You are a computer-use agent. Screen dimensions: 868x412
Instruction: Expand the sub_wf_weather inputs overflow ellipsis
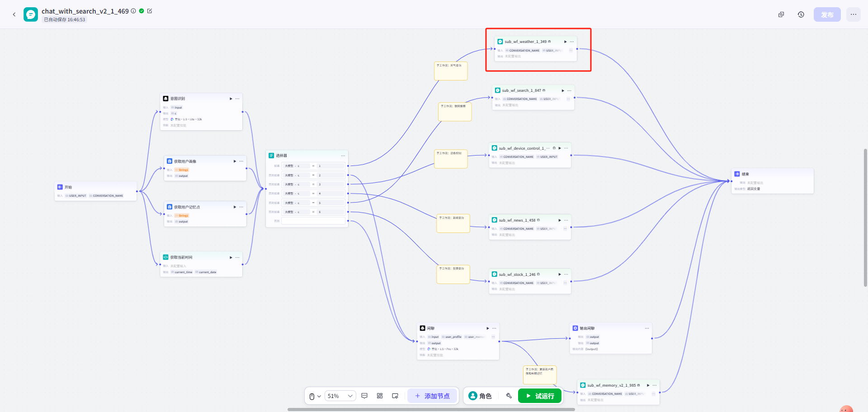coord(571,50)
